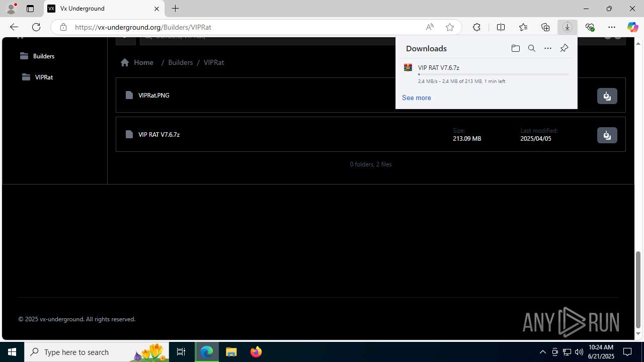Open the VIP RAT V7.6.7z file entry
This screenshot has width=644, height=362.
click(x=159, y=134)
